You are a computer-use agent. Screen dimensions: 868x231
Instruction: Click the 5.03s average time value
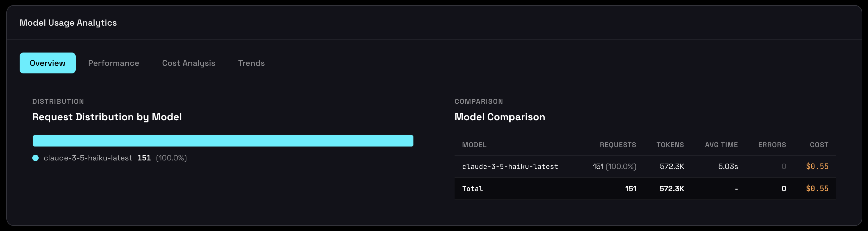(728, 166)
